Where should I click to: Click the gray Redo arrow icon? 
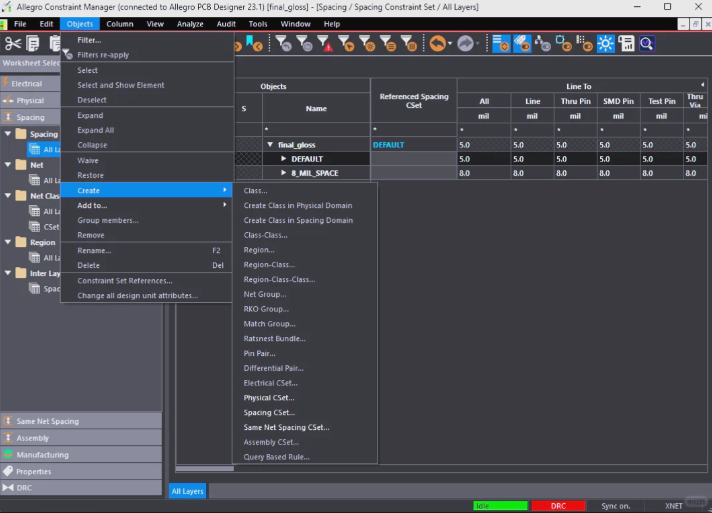[465, 44]
